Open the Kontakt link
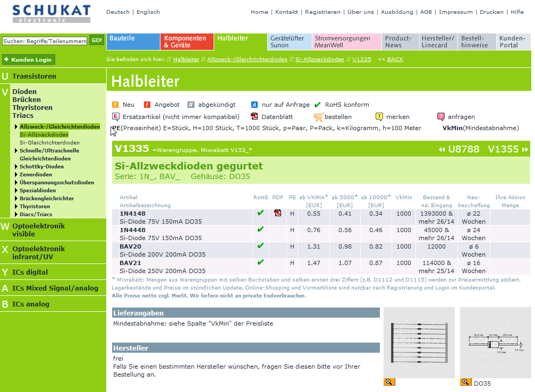The height and width of the screenshot is (392, 535). click(x=286, y=12)
